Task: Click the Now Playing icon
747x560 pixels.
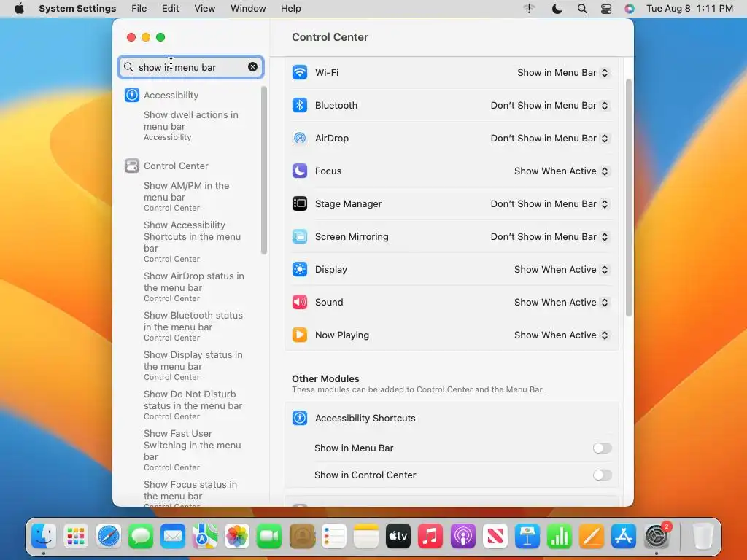Action: click(300, 335)
